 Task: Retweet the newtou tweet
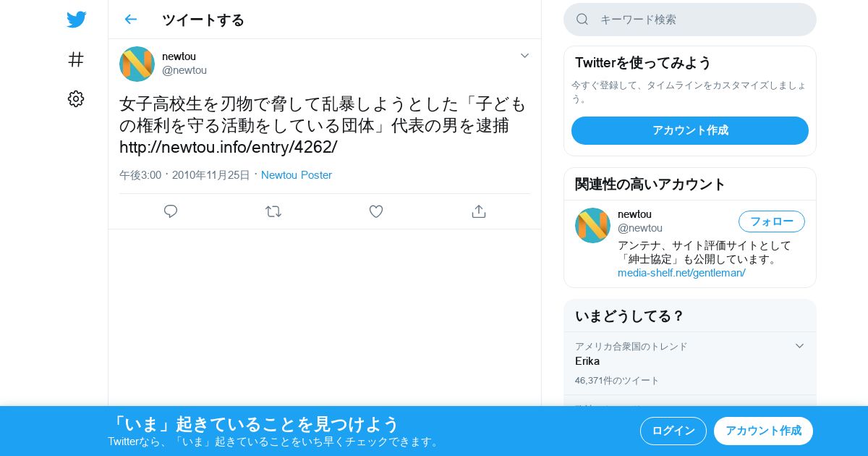pyautogui.click(x=273, y=211)
